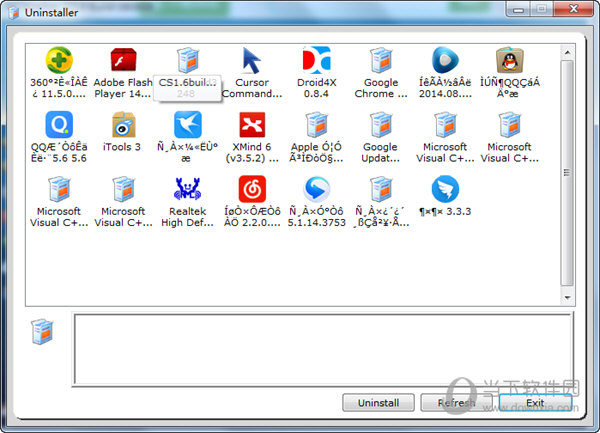Select Droid4X 0.8.4 in the list

[316, 73]
